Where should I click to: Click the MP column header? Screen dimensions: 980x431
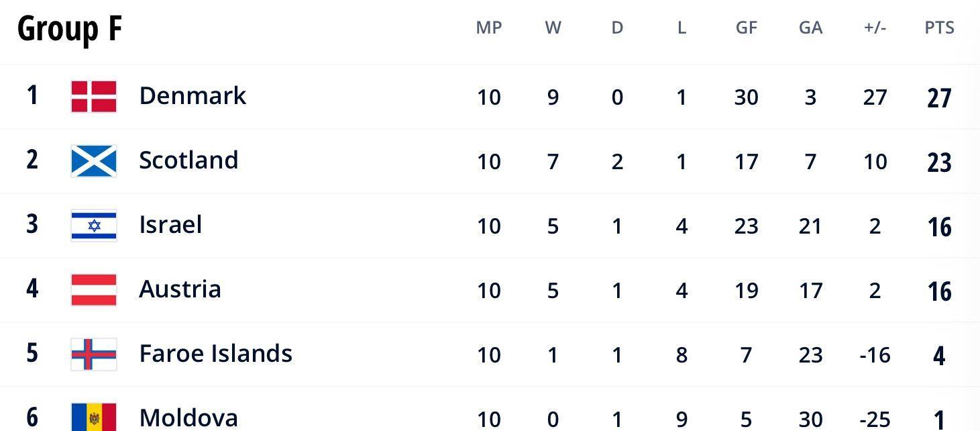[489, 28]
